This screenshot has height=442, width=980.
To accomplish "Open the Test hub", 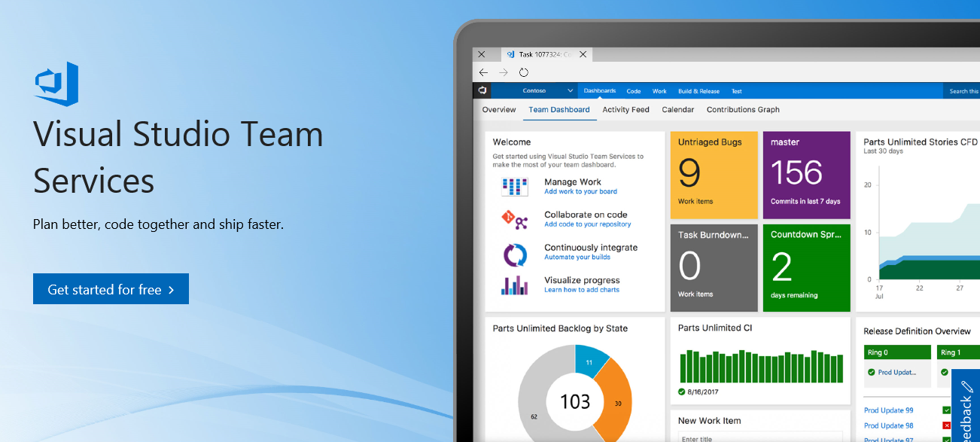I will (737, 91).
